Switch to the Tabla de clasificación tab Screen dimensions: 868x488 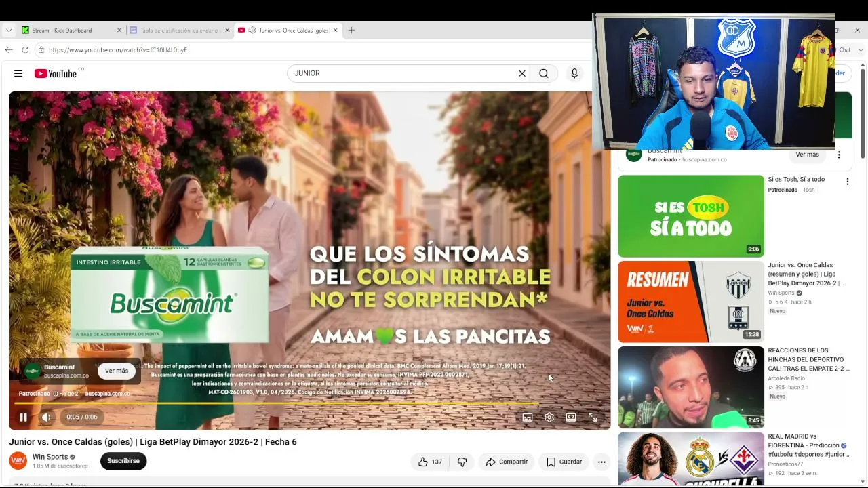pyautogui.click(x=180, y=30)
